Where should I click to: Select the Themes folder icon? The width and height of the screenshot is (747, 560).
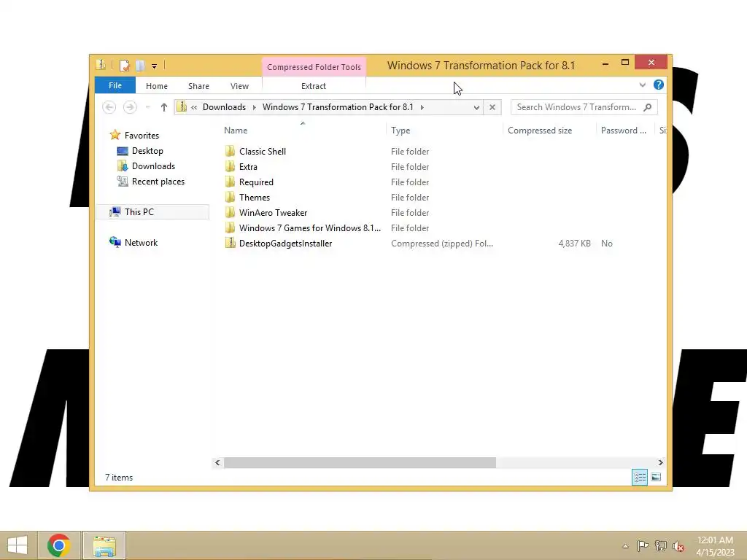[x=230, y=197]
